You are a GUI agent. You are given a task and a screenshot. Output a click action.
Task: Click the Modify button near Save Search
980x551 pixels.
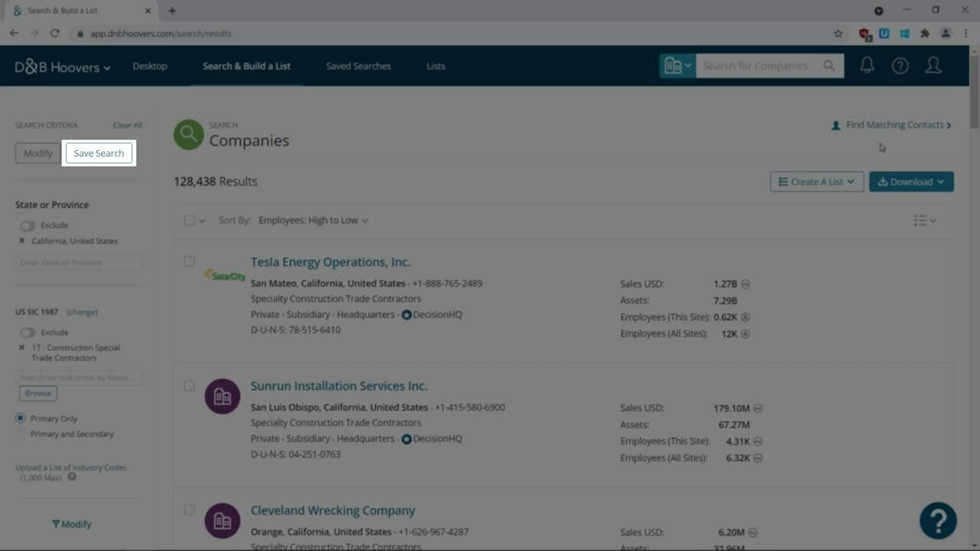point(38,153)
